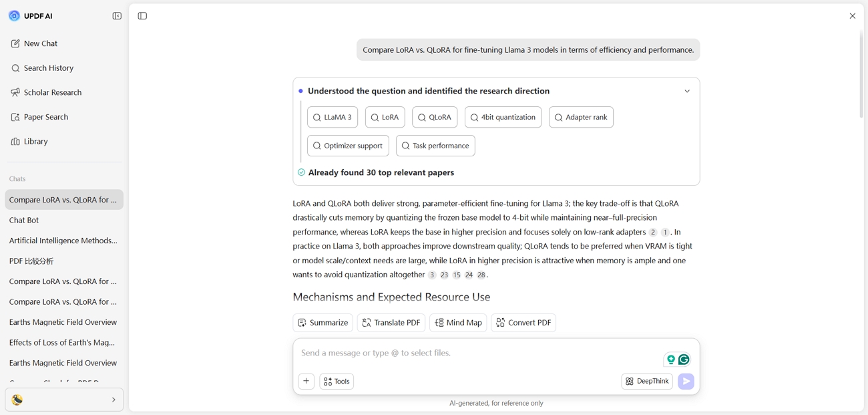Collapse the left sidebar icon

click(117, 16)
